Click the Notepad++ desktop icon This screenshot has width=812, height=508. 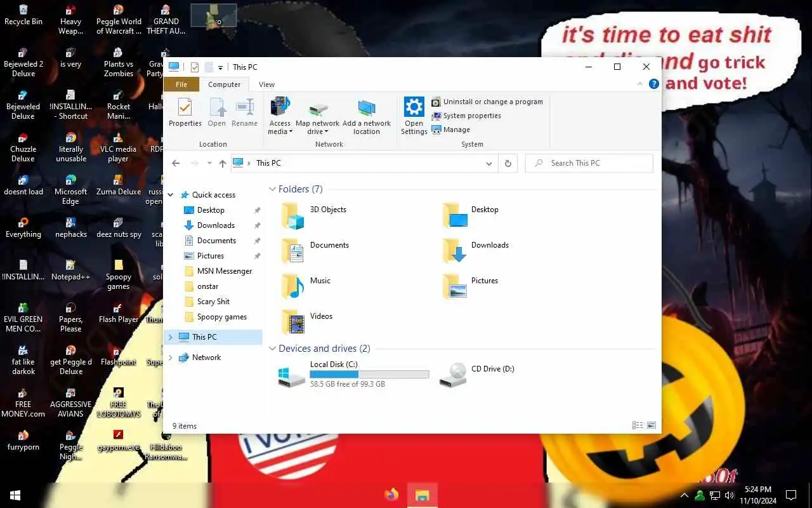[x=70, y=270]
